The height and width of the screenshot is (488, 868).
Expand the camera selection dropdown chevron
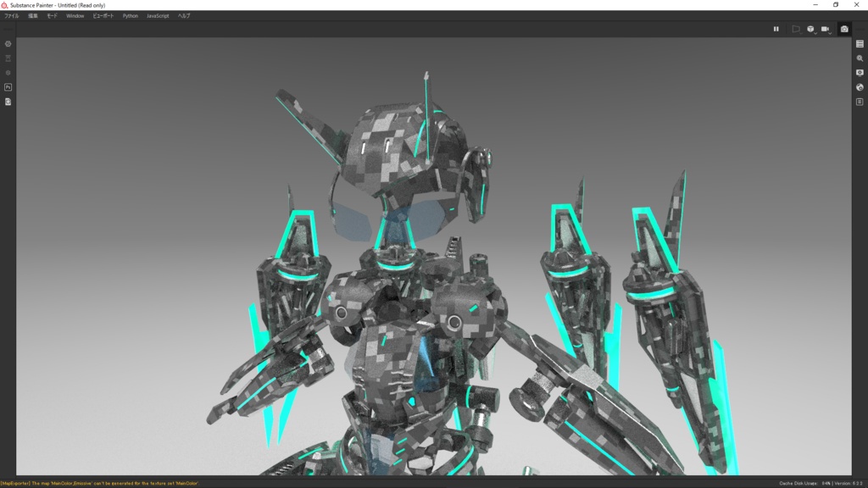point(832,33)
